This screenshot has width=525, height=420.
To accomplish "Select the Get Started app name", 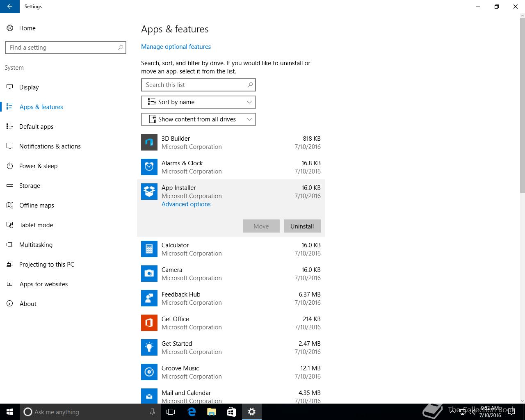I will [177, 344].
